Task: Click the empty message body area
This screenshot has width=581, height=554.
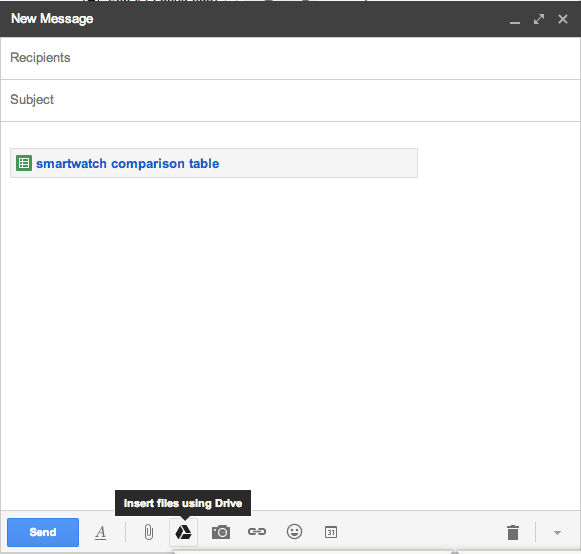Action: (290, 334)
